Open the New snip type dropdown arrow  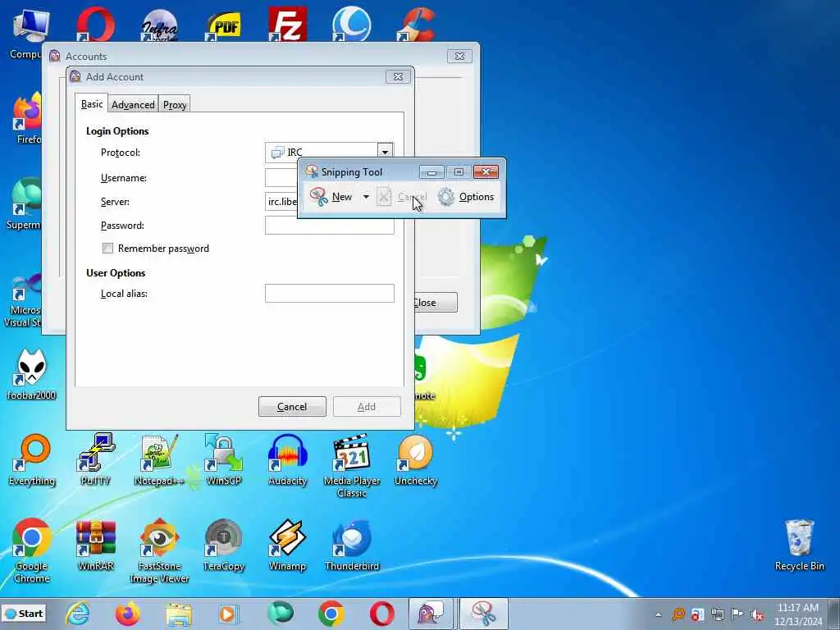366,197
